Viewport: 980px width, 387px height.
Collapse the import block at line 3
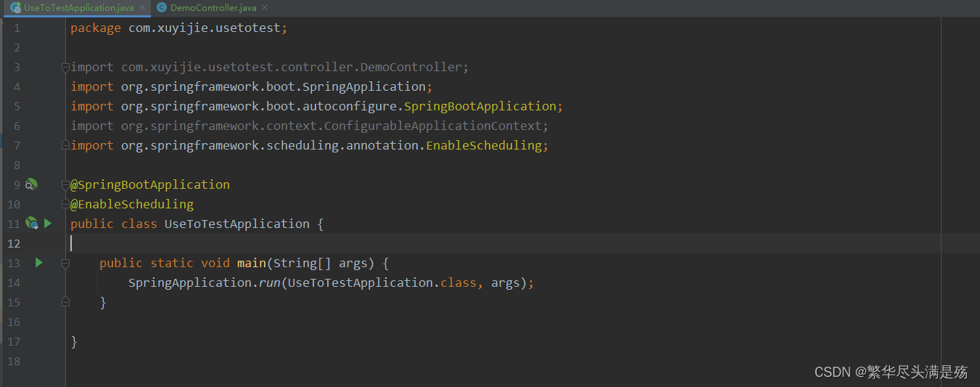tap(65, 67)
